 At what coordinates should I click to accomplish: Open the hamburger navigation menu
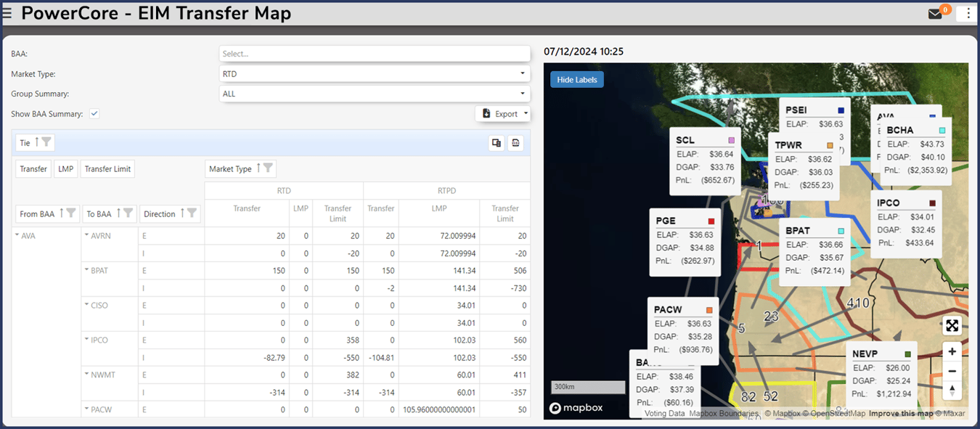tap(8, 12)
